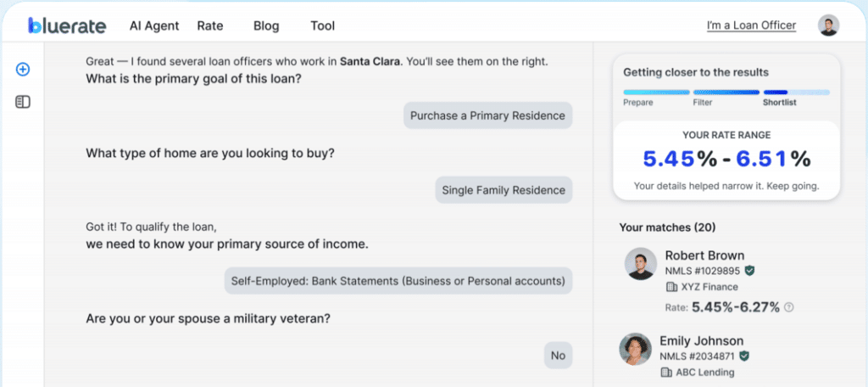Select the Single Family Residence answer
This screenshot has height=387, width=868.
(503, 190)
